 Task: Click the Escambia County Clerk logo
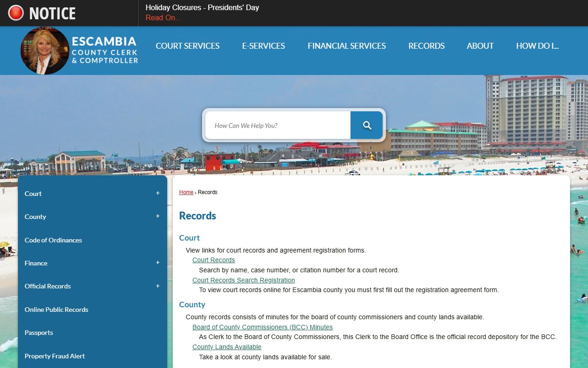coord(79,51)
